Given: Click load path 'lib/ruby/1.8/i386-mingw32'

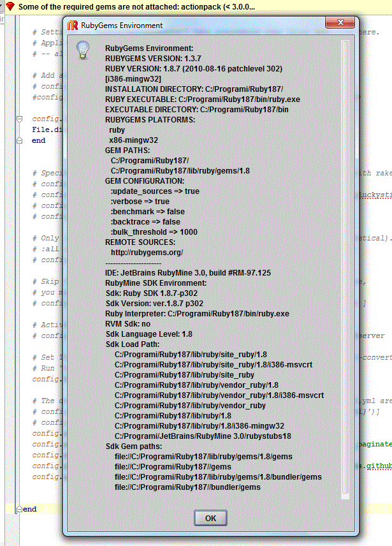Looking at the screenshot, I should coord(200,426).
